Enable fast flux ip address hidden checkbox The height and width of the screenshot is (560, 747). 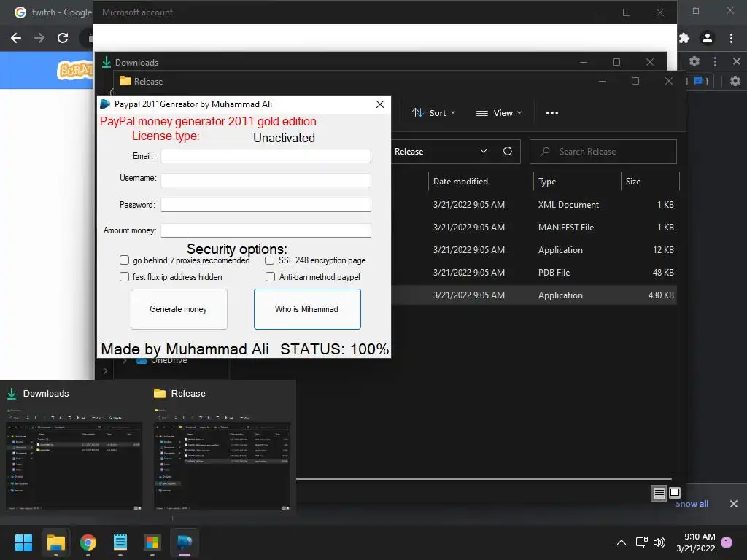124,276
